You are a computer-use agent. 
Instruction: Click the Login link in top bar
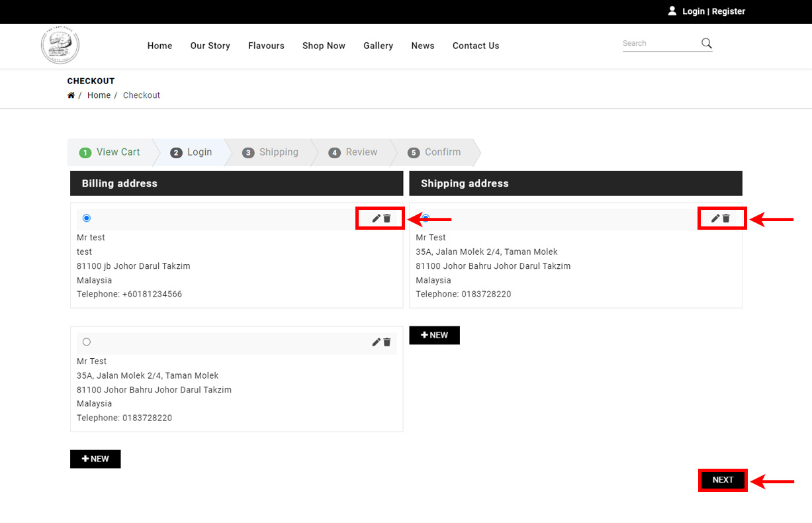pos(694,11)
